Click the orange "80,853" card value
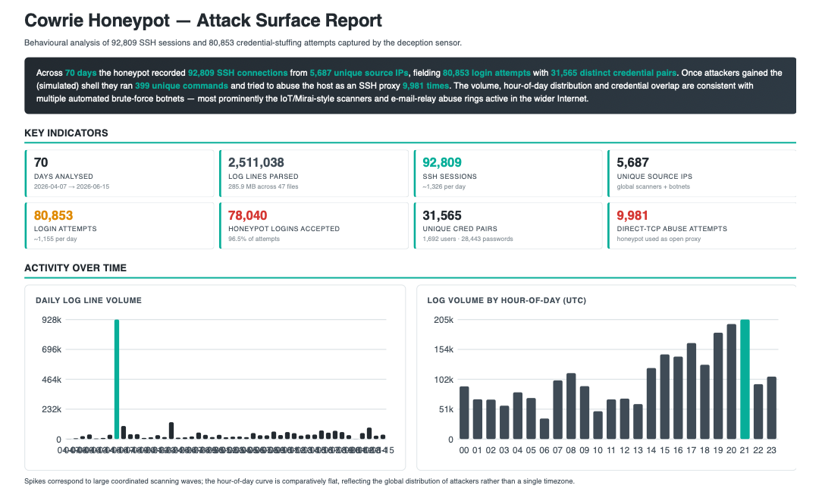822x504 pixels. point(54,215)
